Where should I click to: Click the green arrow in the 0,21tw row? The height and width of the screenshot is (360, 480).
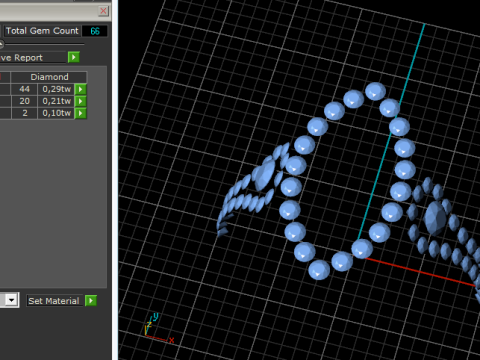tap(80, 101)
